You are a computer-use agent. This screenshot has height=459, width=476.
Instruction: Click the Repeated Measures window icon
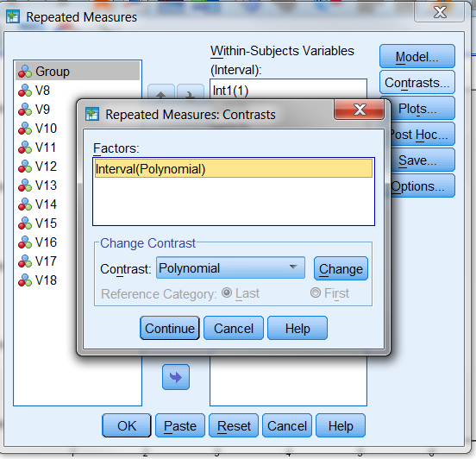pyautogui.click(x=13, y=16)
